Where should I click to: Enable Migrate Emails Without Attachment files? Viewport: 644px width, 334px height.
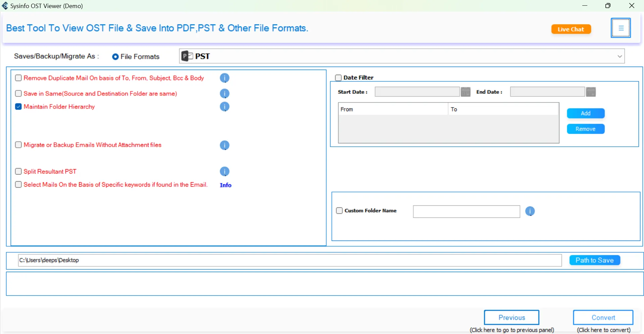18,145
